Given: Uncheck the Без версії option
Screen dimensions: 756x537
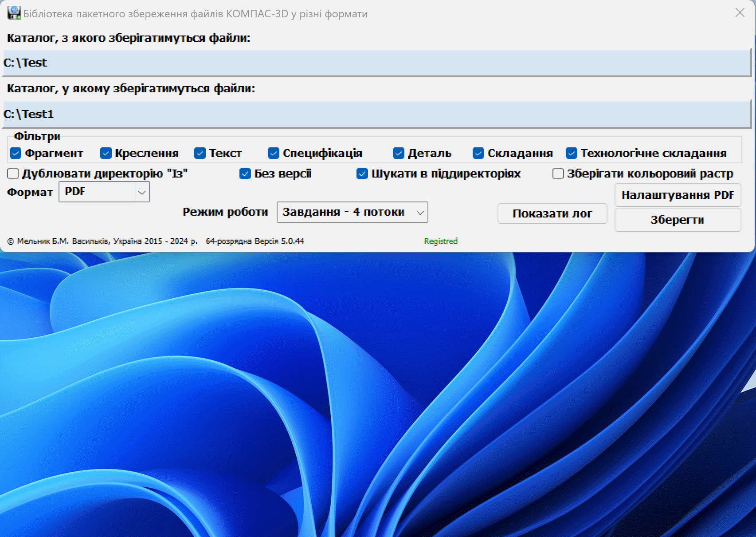Looking at the screenshot, I should (245, 174).
